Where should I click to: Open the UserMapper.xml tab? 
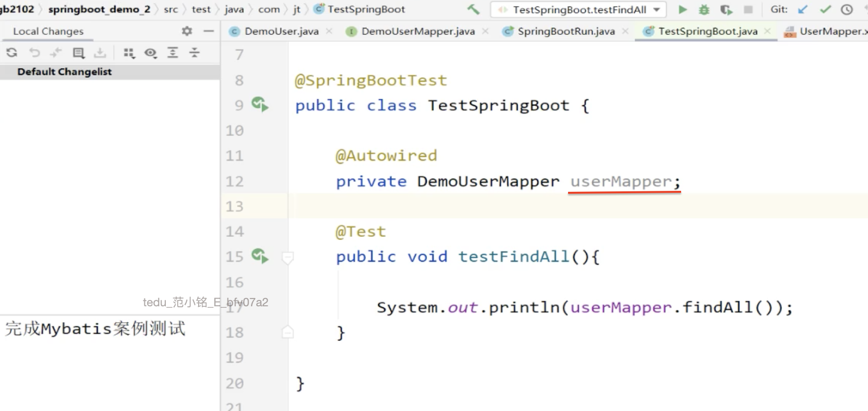pos(825,31)
